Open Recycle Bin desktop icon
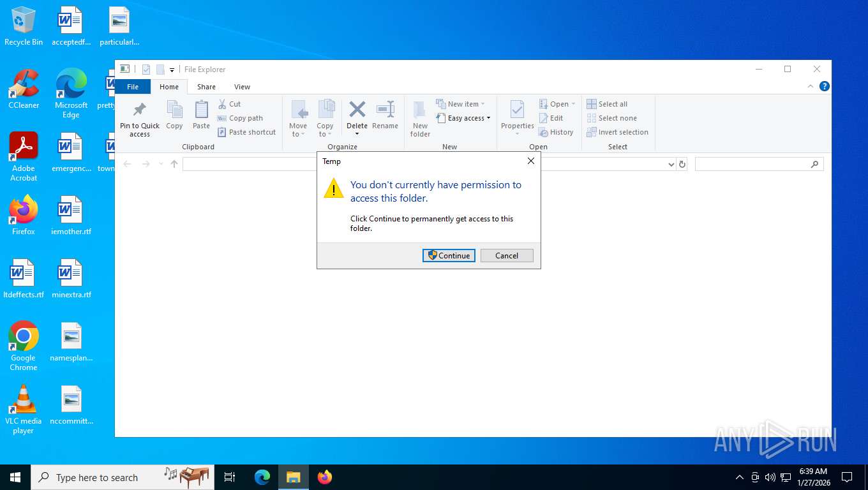The height and width of the screenshot is (490, 868). pos(24,27)
